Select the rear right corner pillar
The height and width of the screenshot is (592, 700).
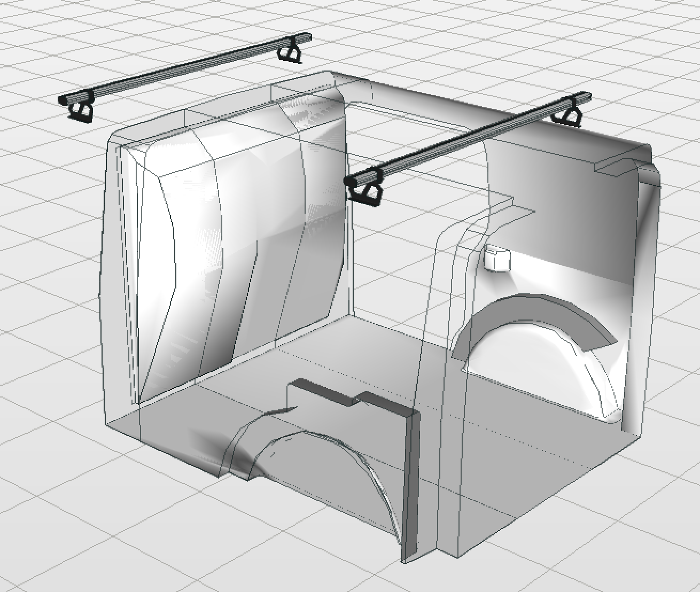644,299
